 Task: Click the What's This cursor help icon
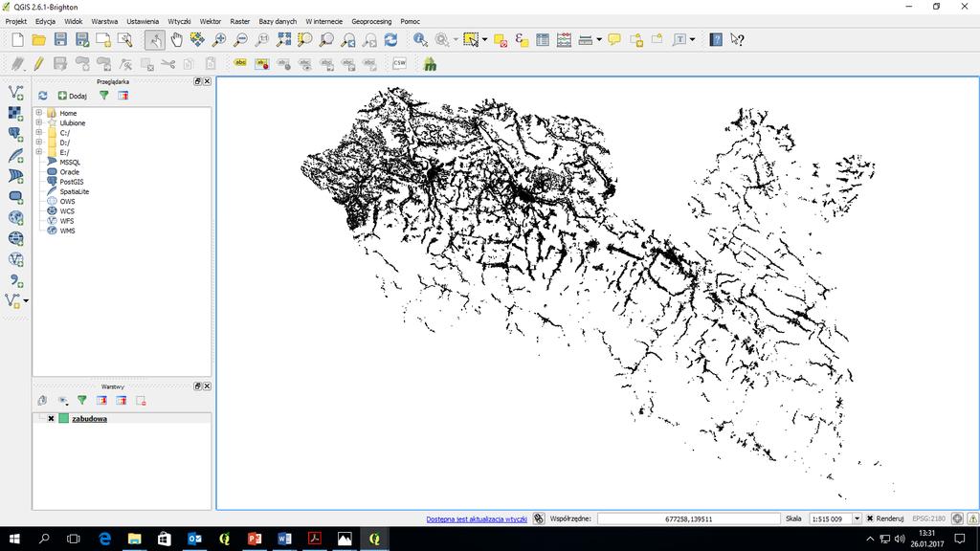coord(738,40)
